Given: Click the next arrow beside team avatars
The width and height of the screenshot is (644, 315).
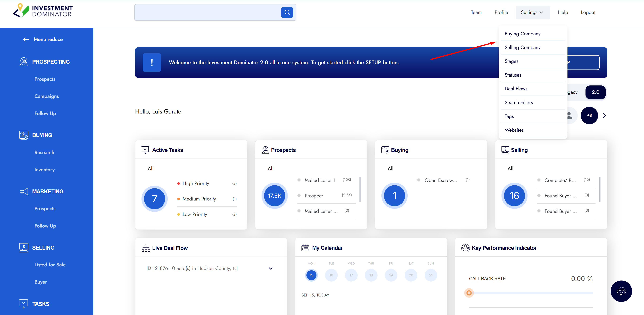Looking at the screenshot, I should point(604,115).
